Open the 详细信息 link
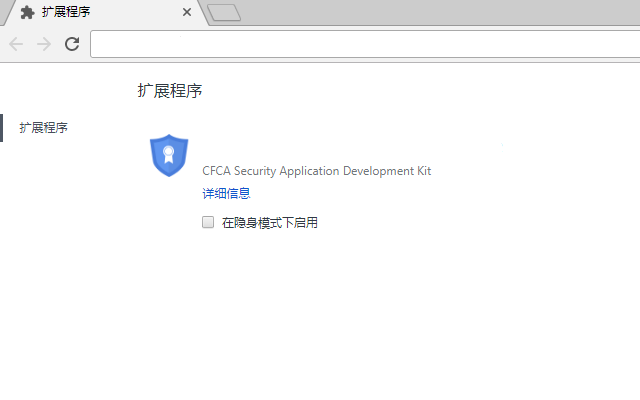 click(226, 193)
